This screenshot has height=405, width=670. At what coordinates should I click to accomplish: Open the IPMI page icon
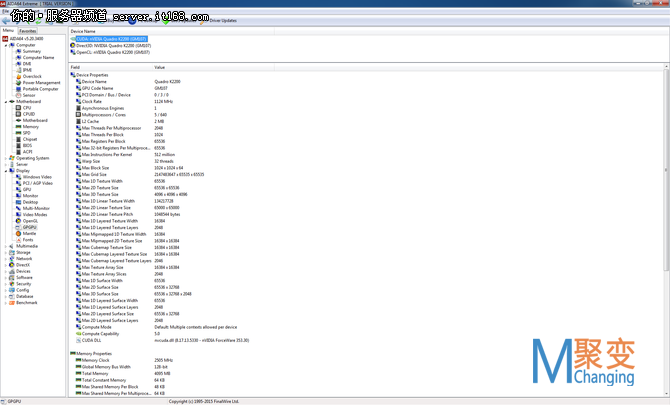click(x=18, y=70)
